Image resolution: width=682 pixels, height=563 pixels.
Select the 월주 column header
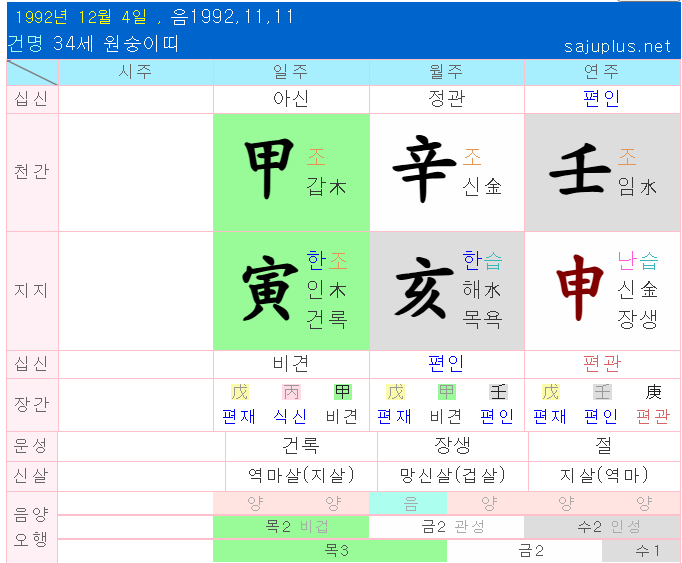(x=447, y=72)
